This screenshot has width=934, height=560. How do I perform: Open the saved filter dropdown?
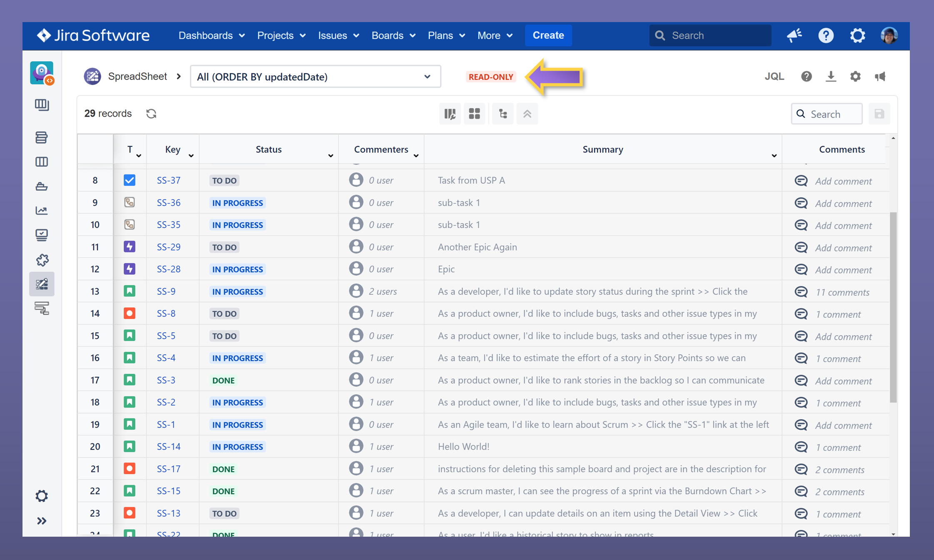pyautogui.click(x=427, y=77)
